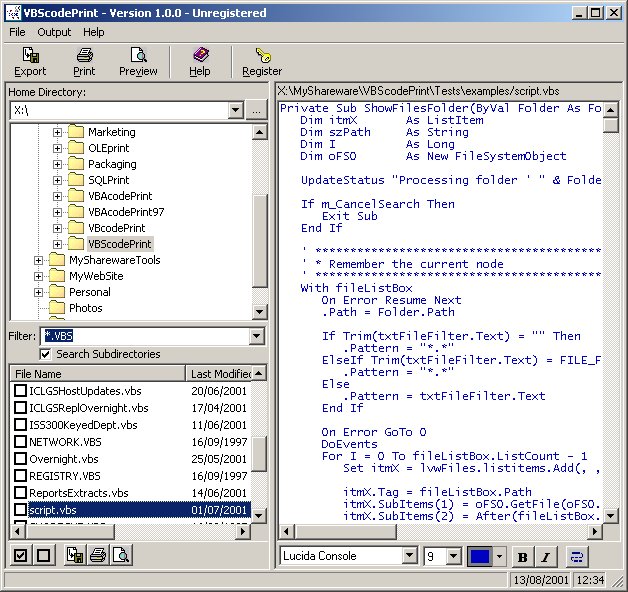Click the blue text color swatch
628x592 pixels.
pyautogui.click(x=481, y=556)
